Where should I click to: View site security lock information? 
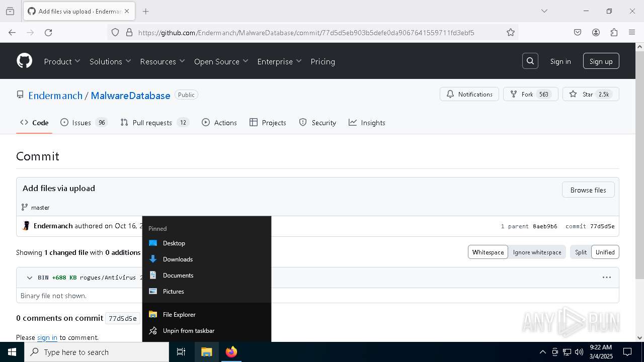129,32
